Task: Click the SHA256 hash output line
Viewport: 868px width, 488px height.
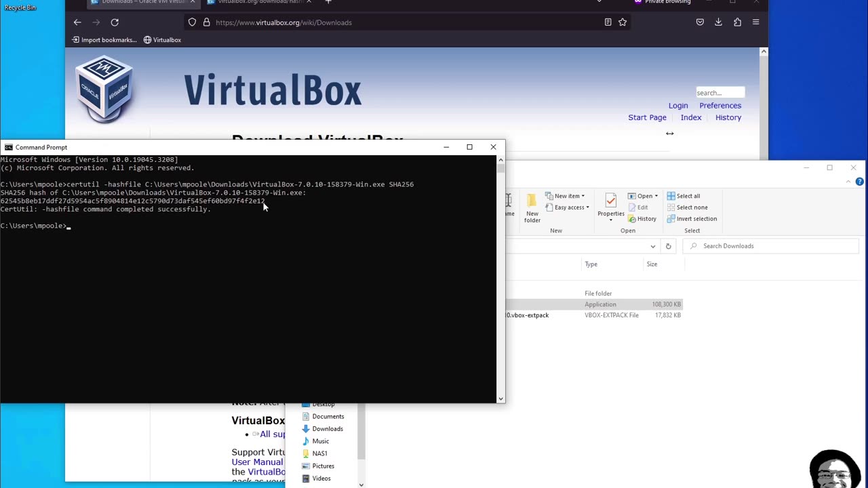Action: (x=133, y=201)
